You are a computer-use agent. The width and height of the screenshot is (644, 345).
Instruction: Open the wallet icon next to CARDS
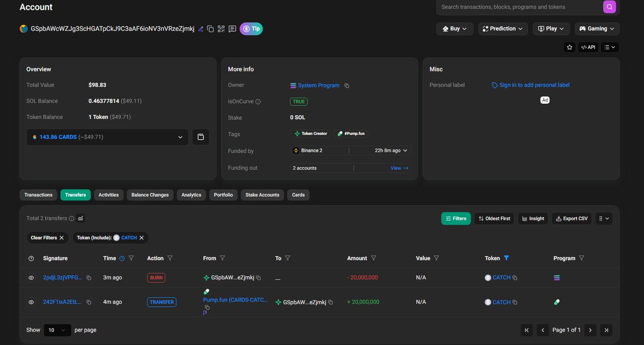201,137
